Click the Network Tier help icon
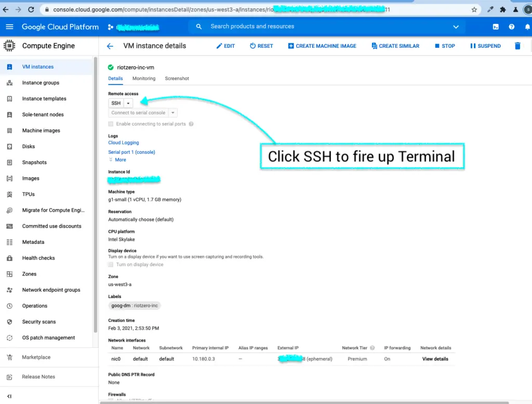Image resolution: width=532 pixels, height=404 pixels. pos(372,348)
